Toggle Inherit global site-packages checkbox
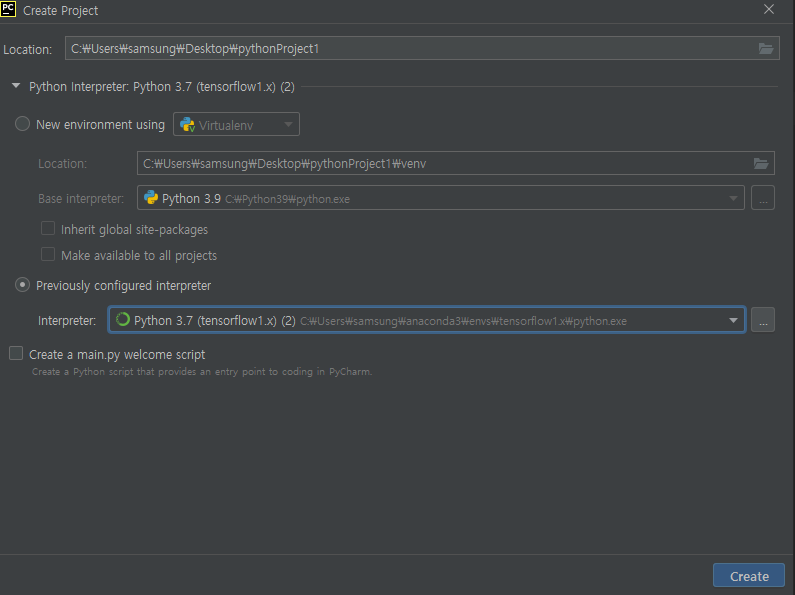The height and width of the screenshot is (595, 795). tap(48, 229)
